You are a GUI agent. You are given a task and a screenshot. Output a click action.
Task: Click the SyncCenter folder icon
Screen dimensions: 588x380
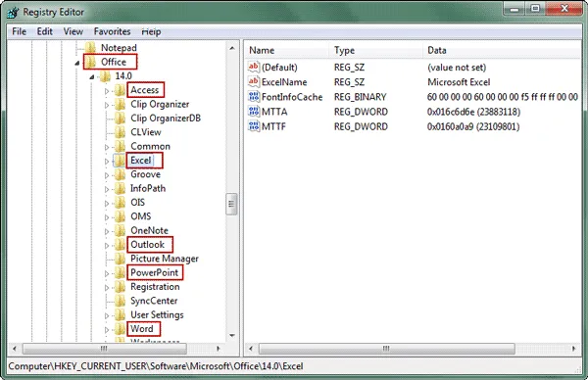pyautogui.click(x=120, y=301)
